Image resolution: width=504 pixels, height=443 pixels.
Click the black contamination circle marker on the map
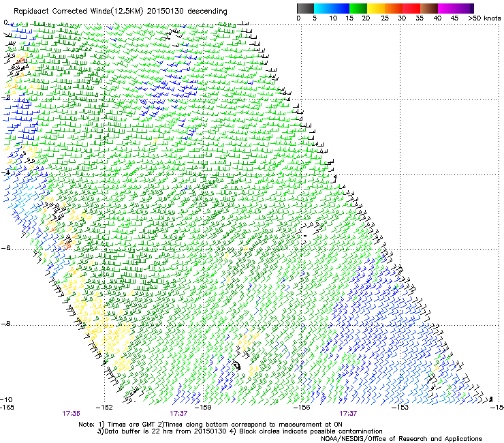tap(237, 365)
